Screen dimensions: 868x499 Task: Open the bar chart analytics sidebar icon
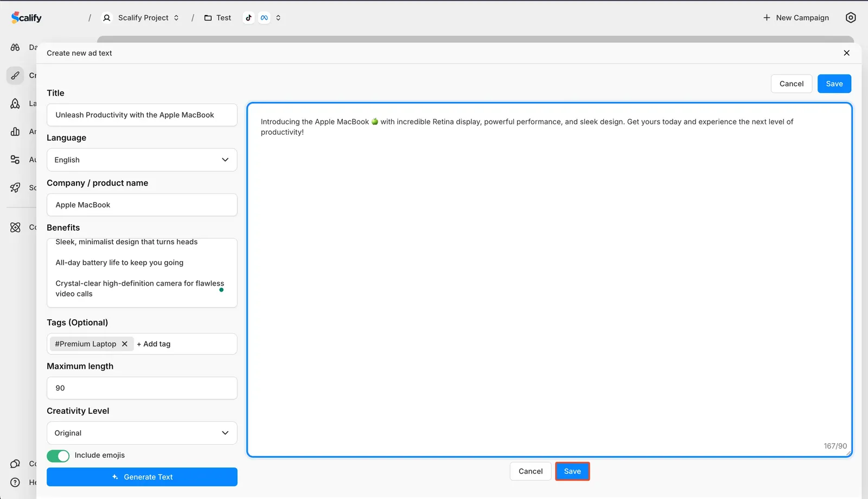15,131
